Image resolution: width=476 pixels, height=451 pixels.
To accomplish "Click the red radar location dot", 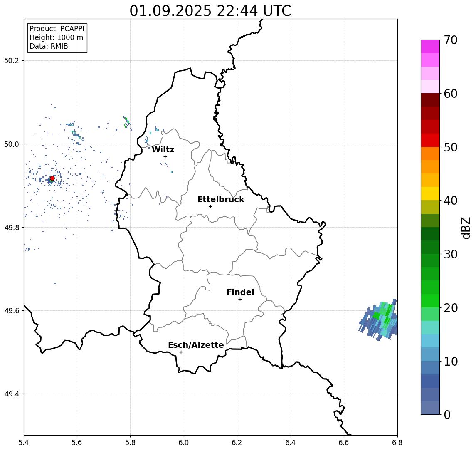I will point(52,178).
